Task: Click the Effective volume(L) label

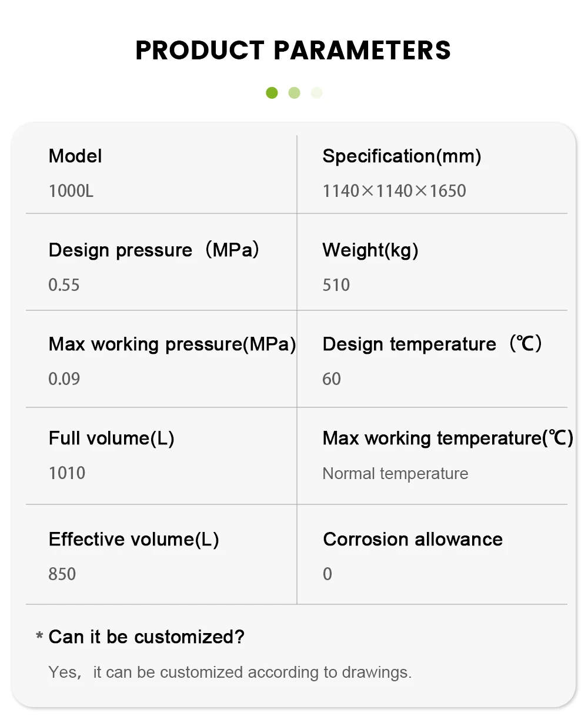Action: (134, 540)
